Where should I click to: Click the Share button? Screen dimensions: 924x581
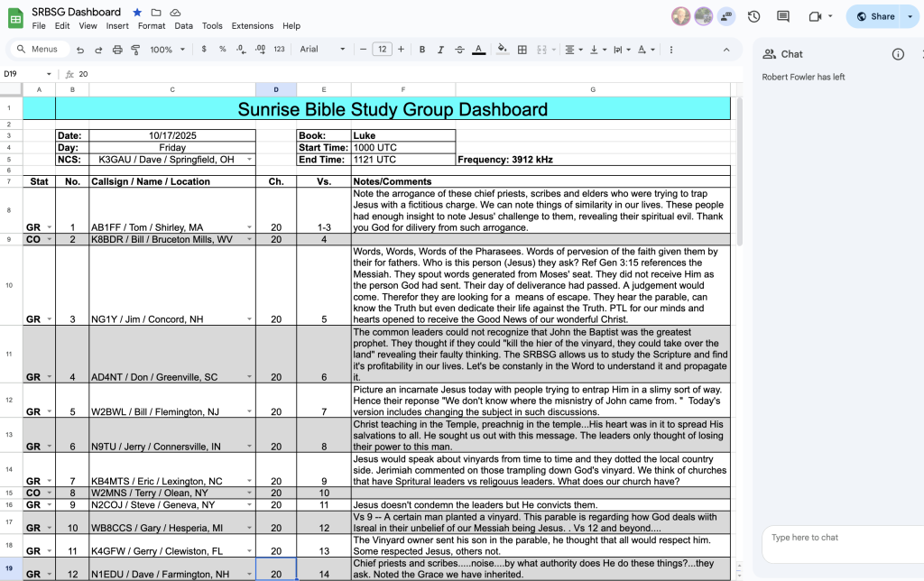pyautogui.click(x=875, y=16)
